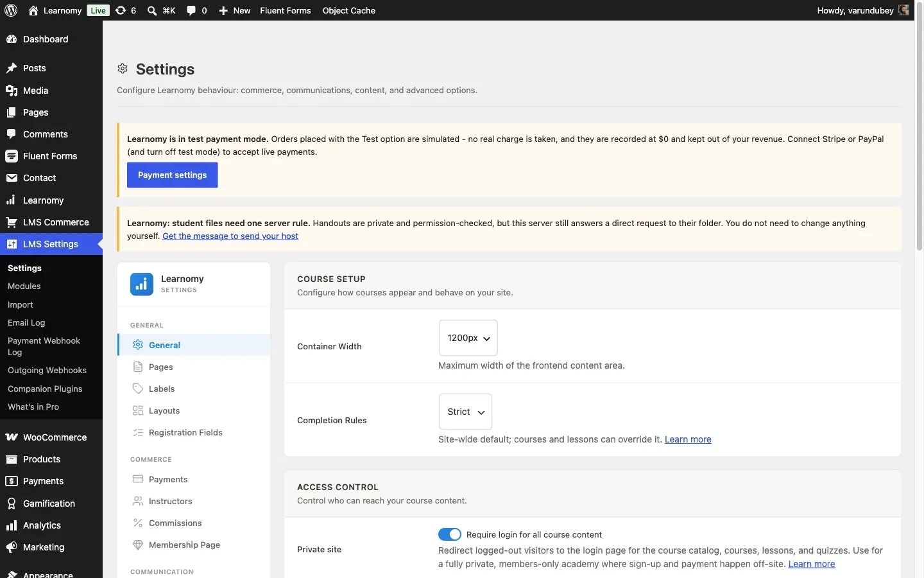This screenshot has height=578, width=924.
Task: Click the plus New icon
Action: 223,10
